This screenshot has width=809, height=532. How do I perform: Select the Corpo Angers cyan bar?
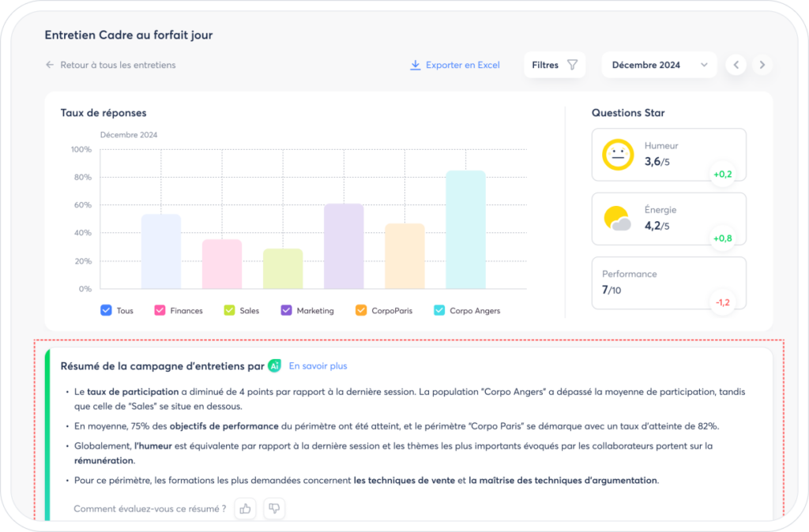[465, 230]
